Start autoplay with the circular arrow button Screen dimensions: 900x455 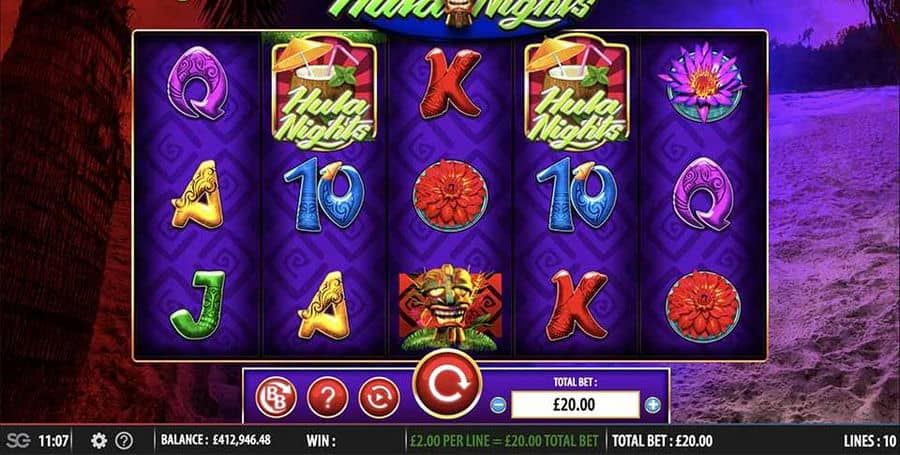(379, 397)
